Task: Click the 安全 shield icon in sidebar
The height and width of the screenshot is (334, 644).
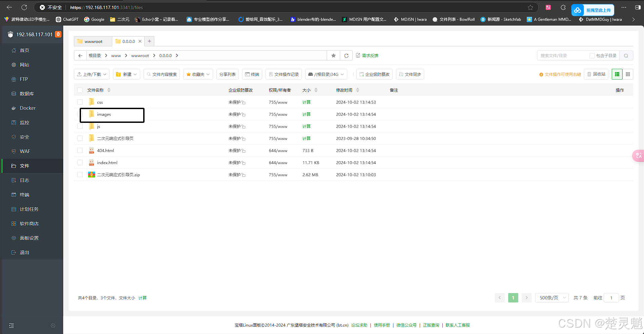Action: click(x=14, y=137)
